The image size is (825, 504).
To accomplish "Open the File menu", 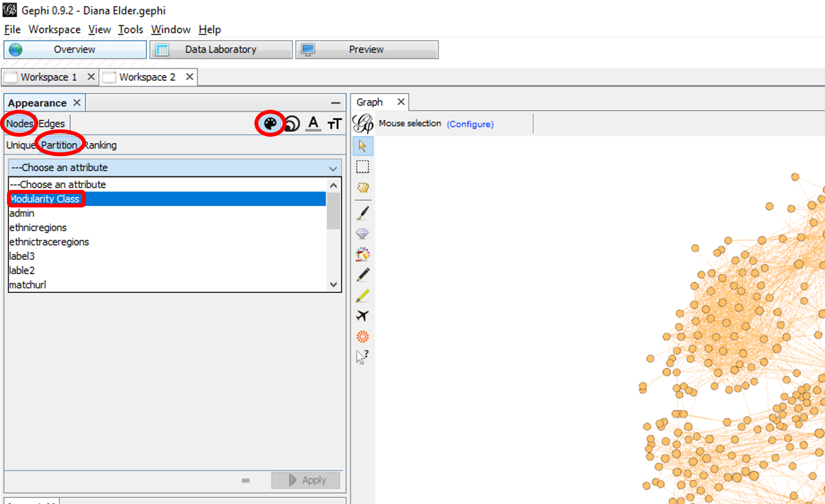I will click(12, 29).
